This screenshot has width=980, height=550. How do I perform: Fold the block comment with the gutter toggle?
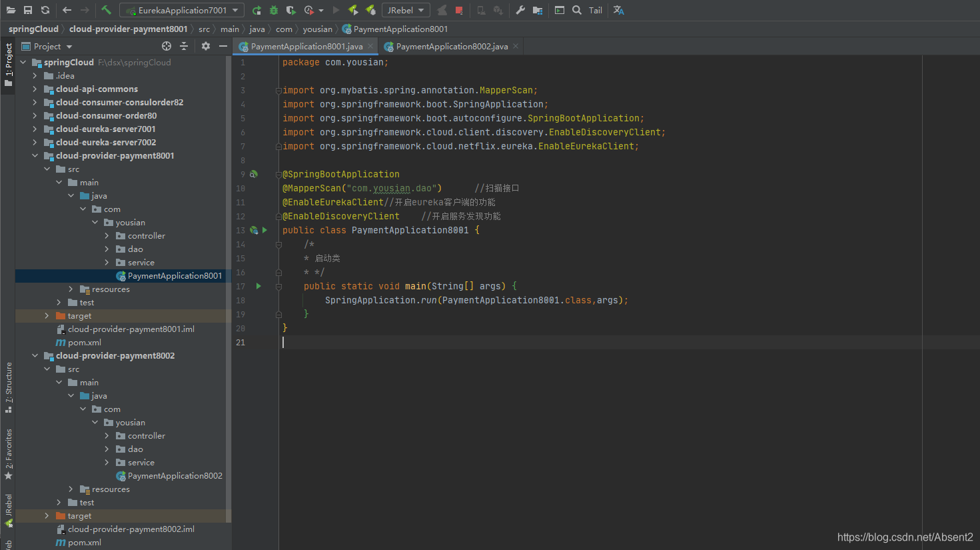[278, 244]
